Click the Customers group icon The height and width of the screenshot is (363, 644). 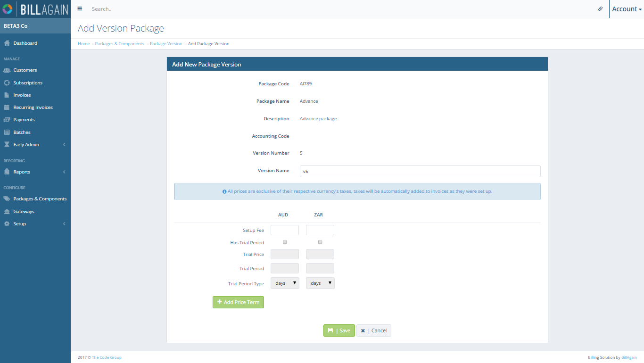tap(7, 70)
